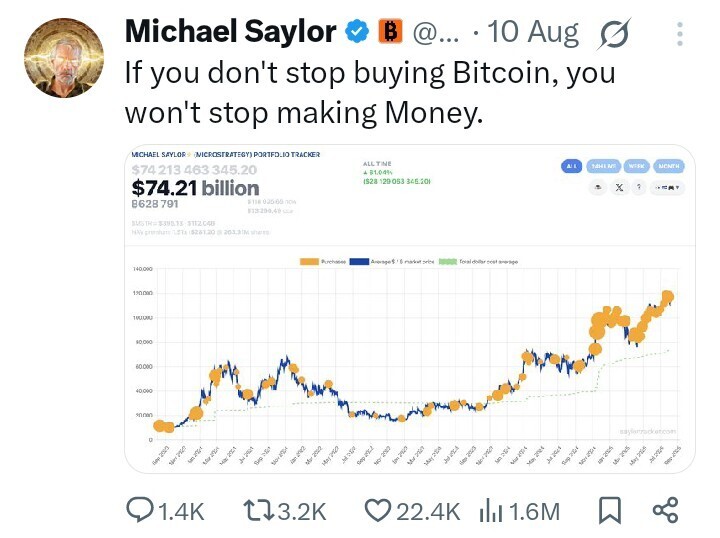Select the WEEK time range tab
The height and width of the screenshot is (538, 720).
click(x=636, y=166)
